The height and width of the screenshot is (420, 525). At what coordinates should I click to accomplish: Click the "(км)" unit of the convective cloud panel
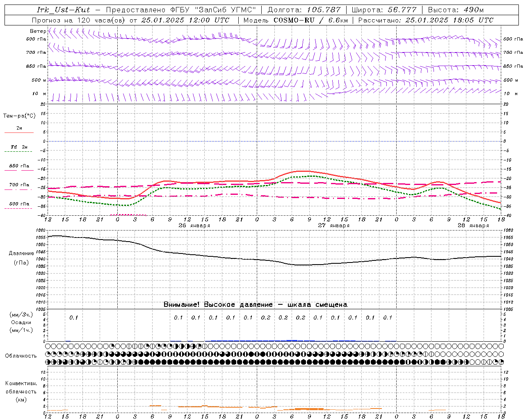21,399
